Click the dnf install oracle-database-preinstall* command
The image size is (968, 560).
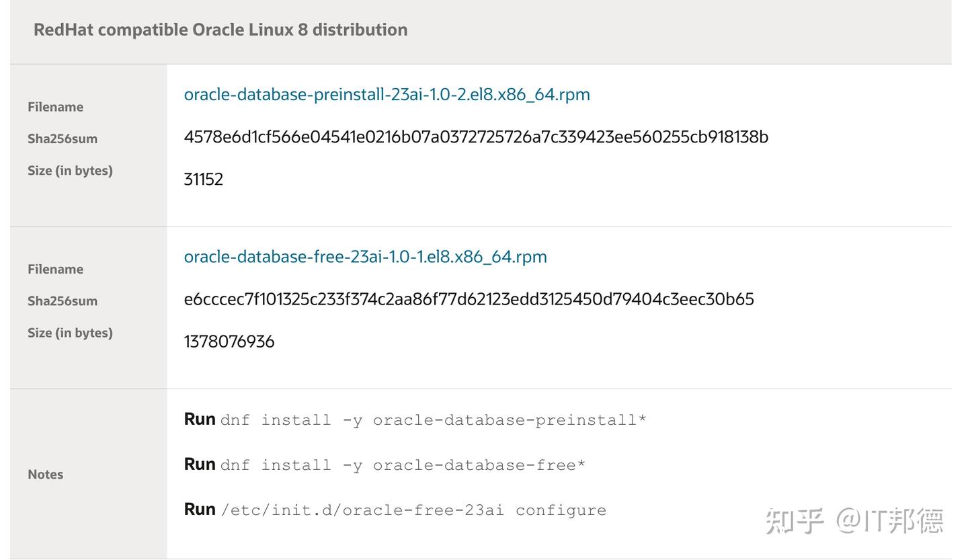(433, 420)
